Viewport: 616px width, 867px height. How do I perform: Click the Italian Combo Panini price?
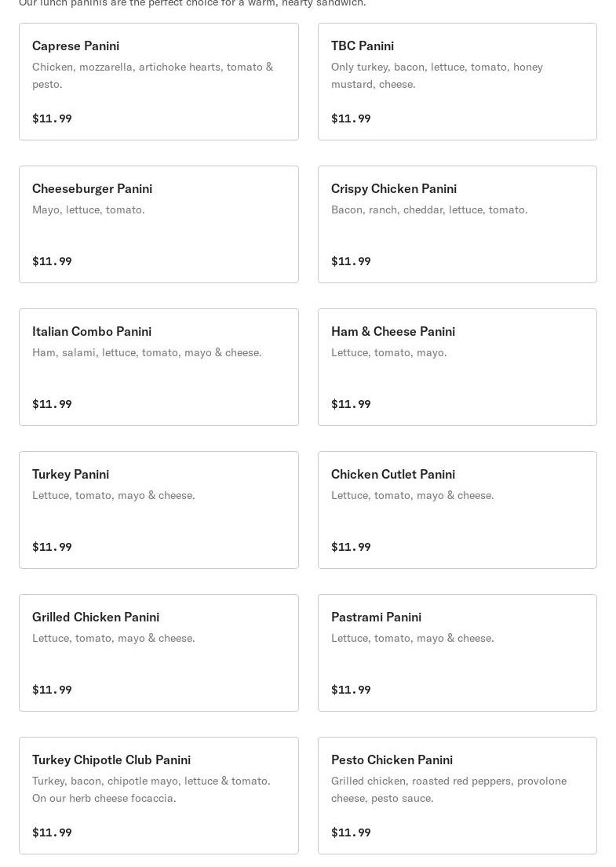pyautogui.click(x=52, y=403)
